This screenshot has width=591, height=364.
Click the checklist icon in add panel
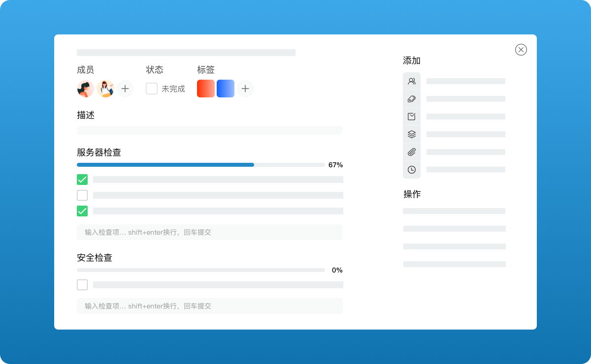point(412,117)
